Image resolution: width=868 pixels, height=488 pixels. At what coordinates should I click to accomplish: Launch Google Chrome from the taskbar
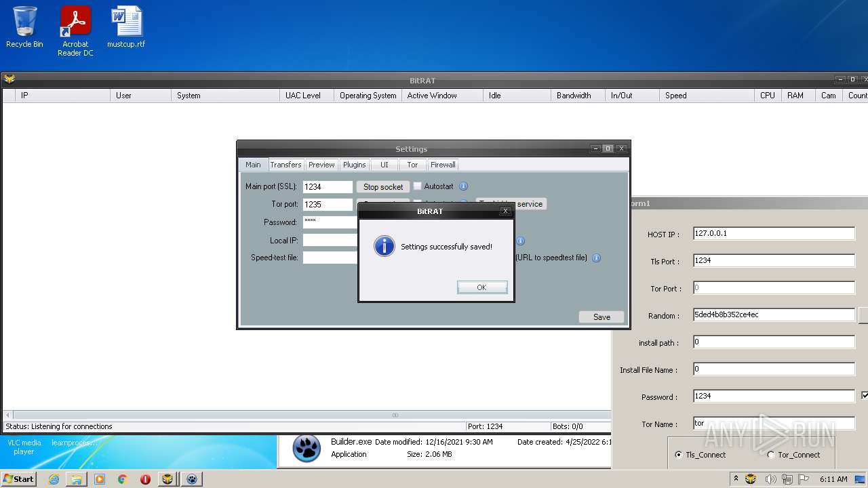pyautogui.click(x=123, y=479)
